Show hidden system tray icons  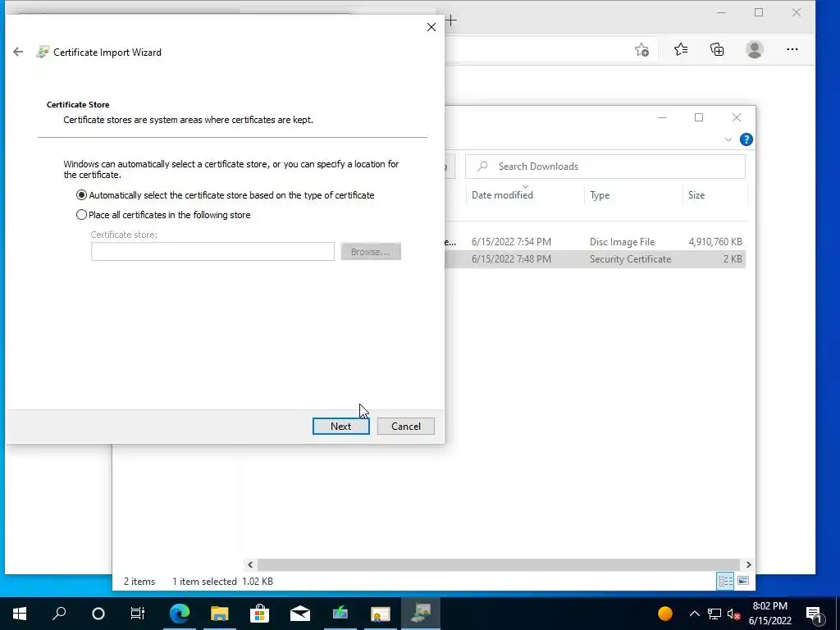click(694, 614)
